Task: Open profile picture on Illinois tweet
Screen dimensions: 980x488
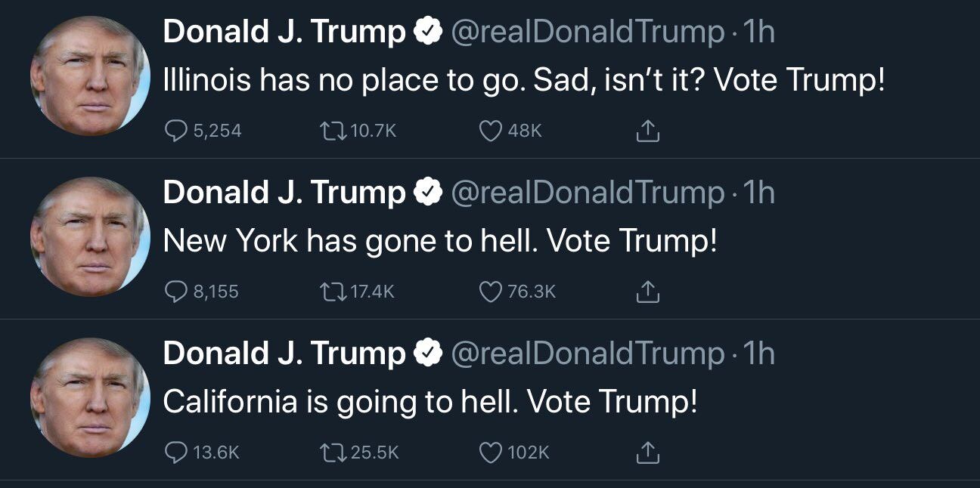Action: pyautogui.click(x=89, y=76)
